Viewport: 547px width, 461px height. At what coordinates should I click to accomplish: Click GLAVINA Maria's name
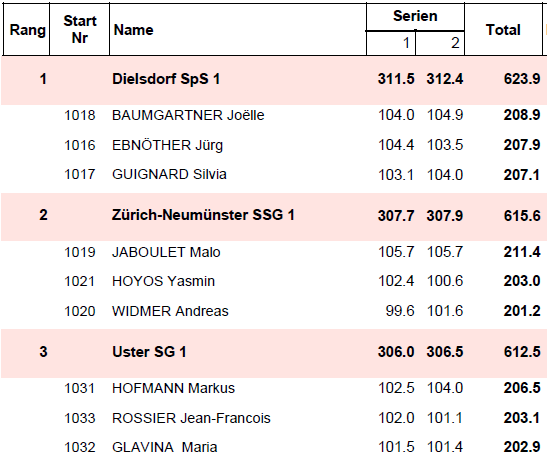[x=165, y=447]
